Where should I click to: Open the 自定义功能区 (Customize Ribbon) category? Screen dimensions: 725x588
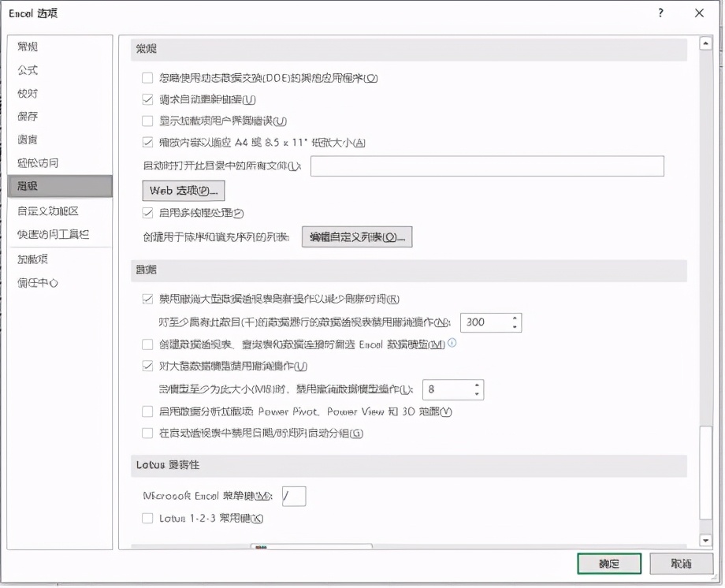click(48, 211)
